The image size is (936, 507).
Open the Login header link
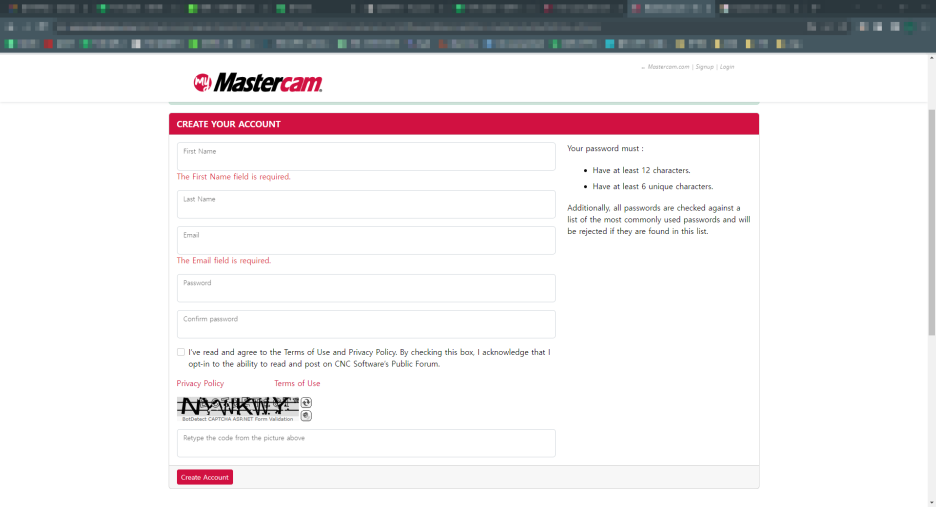727,67
